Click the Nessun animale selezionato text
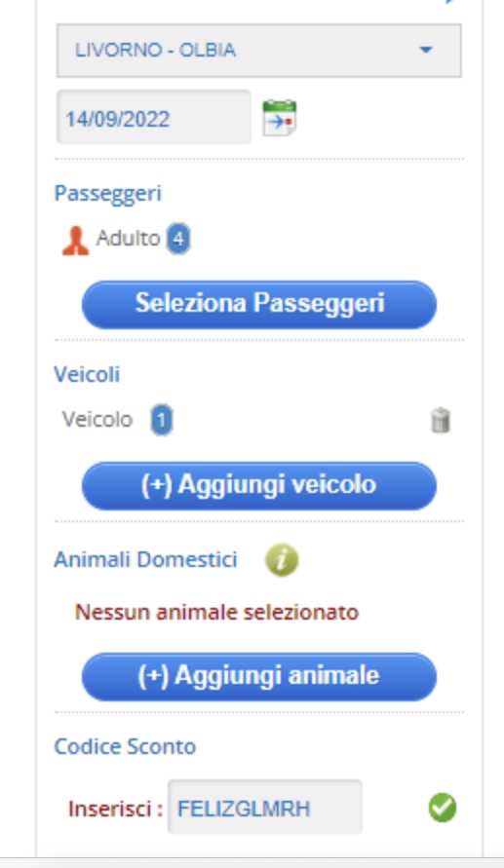 216,612
